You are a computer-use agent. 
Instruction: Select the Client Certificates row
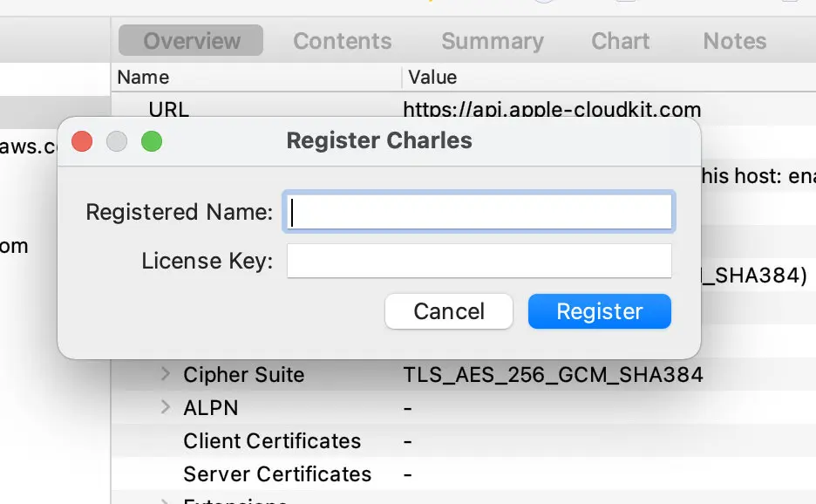pyautogui.click(x=271, y=441)
